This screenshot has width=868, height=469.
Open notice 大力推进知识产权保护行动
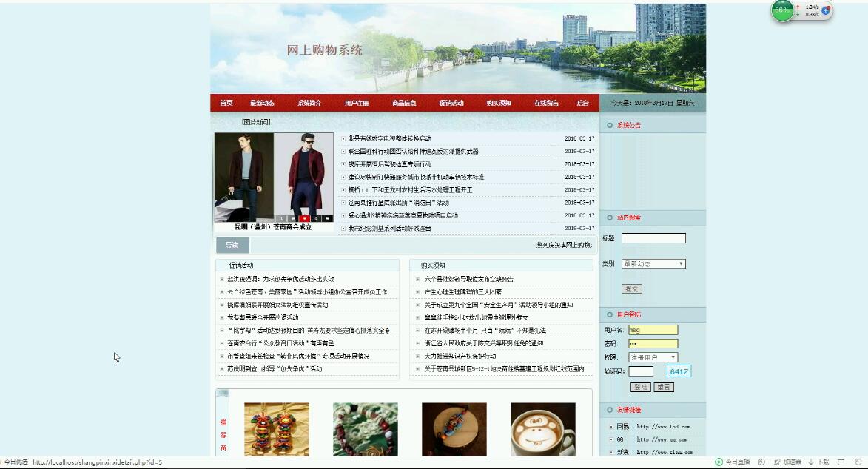(x=460, y=356)
